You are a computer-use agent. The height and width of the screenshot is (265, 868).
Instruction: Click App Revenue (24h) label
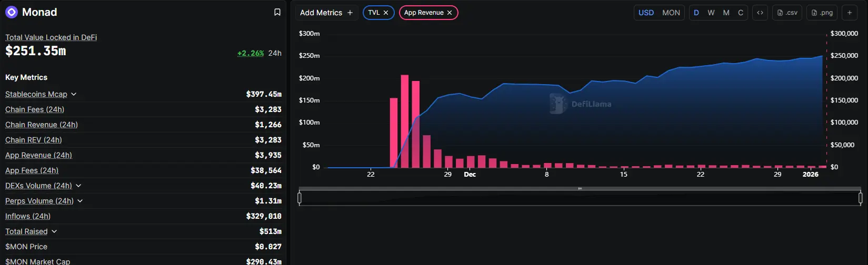coord(39,155)
